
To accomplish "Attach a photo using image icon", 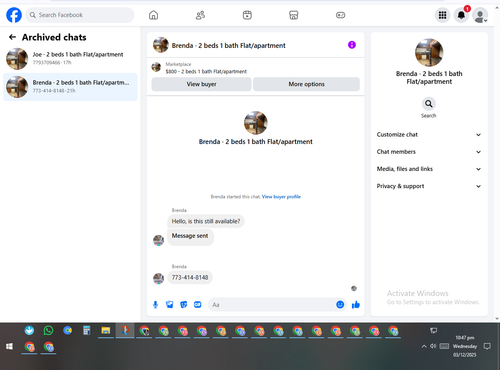I will click(170, 305).
